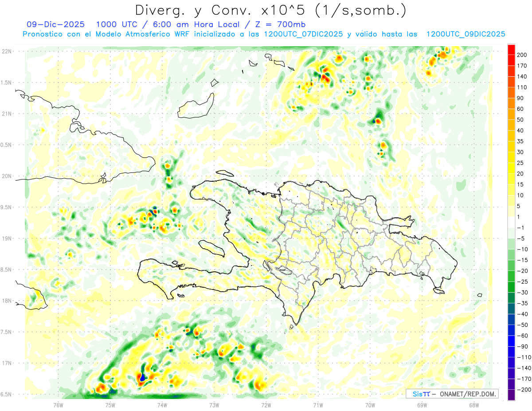The height and width of the screenshot is (411, 532).
Task: Select the '18N' latitude tick label
Action: point(7,301)
